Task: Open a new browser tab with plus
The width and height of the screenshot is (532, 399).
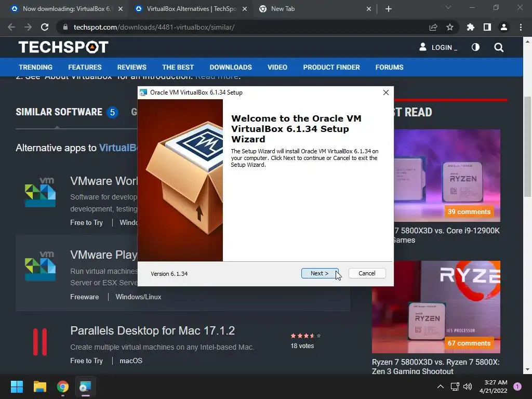Action: (389, 9)
